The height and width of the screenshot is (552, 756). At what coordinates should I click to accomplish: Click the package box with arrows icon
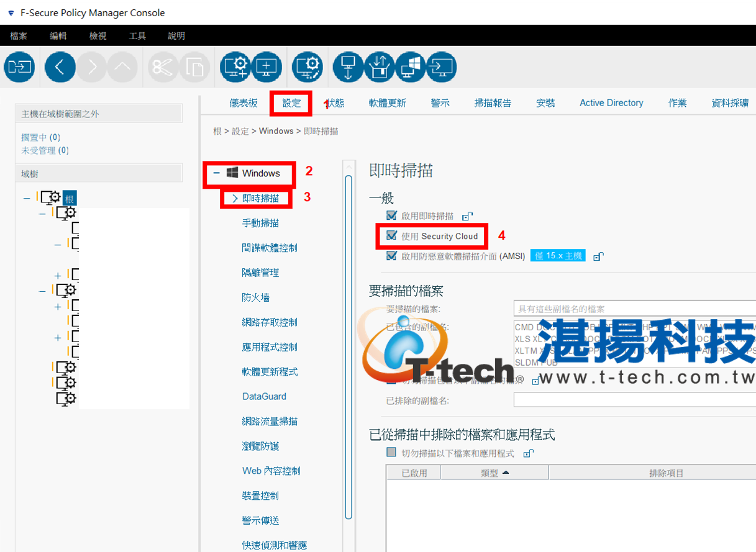[x=379, y=66]
